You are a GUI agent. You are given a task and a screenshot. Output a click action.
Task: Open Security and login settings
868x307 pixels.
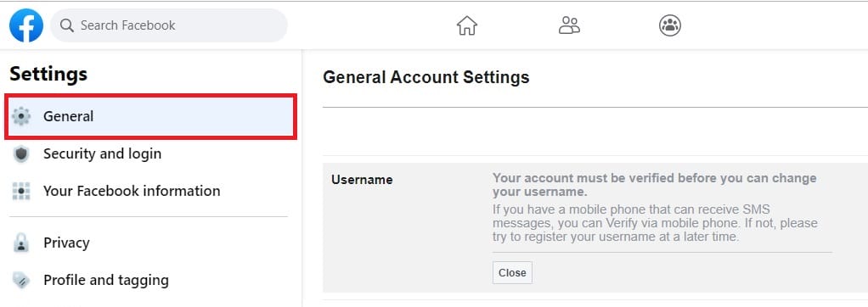tap(103, 153)
